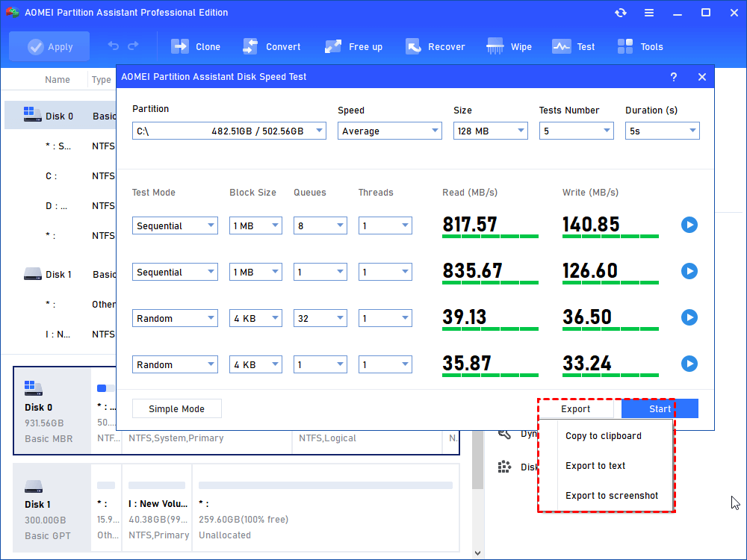The image size is (747, 560).
Task: Open the Speed Average dropdown
Action: (389, 131)
